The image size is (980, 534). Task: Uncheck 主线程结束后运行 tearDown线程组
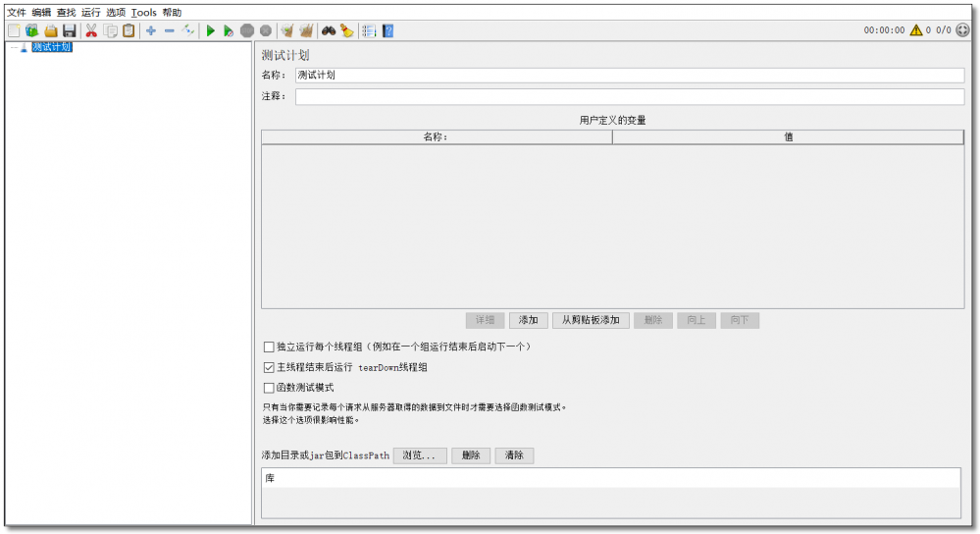[269, 367]
